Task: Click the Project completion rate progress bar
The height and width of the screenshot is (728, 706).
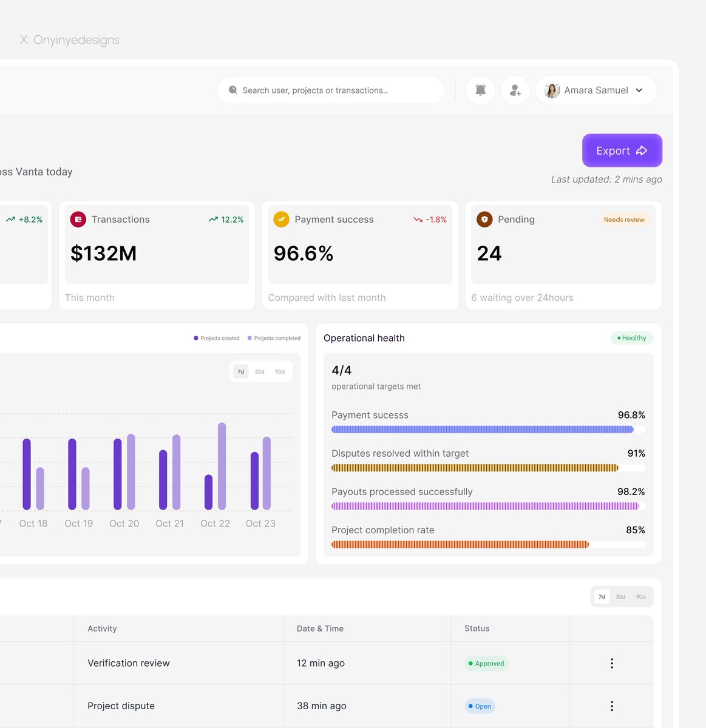Action: coord(488,544)
